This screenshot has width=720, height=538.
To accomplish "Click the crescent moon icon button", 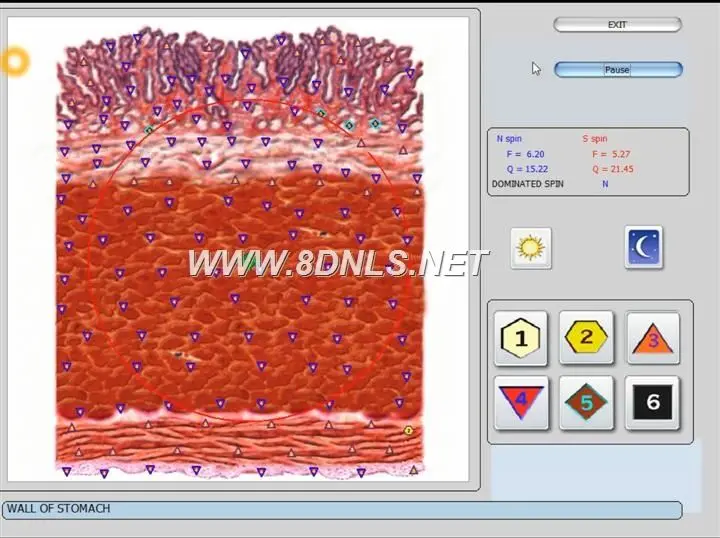I will (x=644, y=247).
